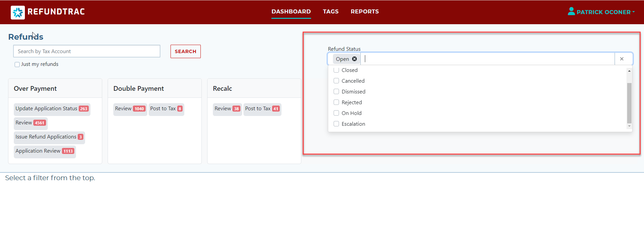Go to the Reports page

coord(365,11)
